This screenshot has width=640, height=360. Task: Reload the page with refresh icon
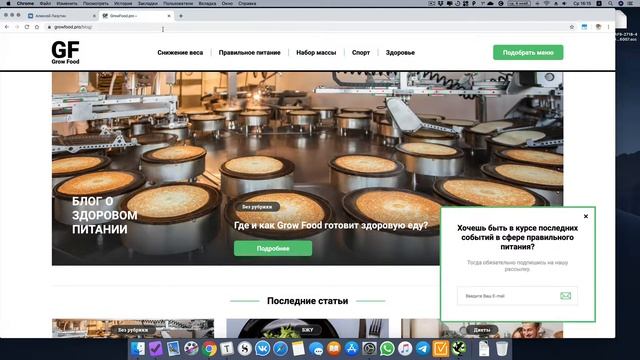(27, 27)
